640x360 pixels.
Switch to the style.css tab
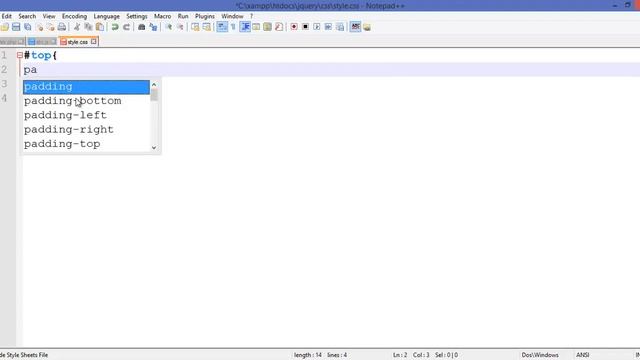[78, 42]
